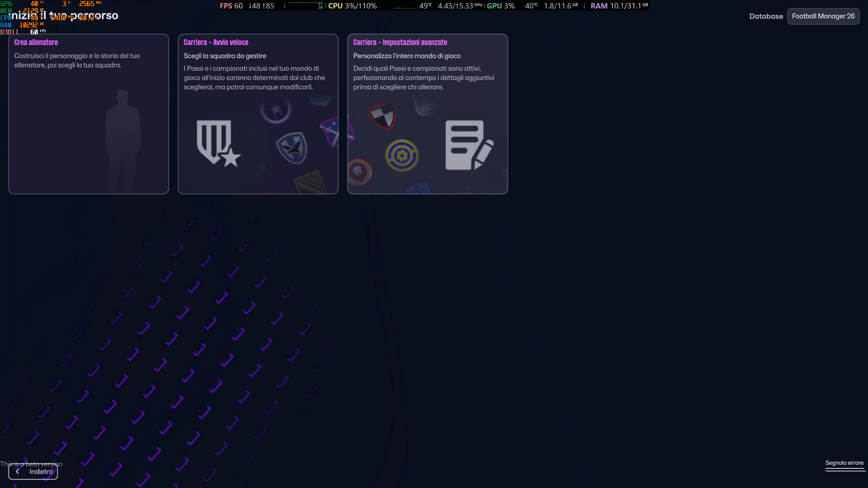Click the back chevron arrow icon
The width and height of the screenshot is (868, 488).
tap(18, 471)
